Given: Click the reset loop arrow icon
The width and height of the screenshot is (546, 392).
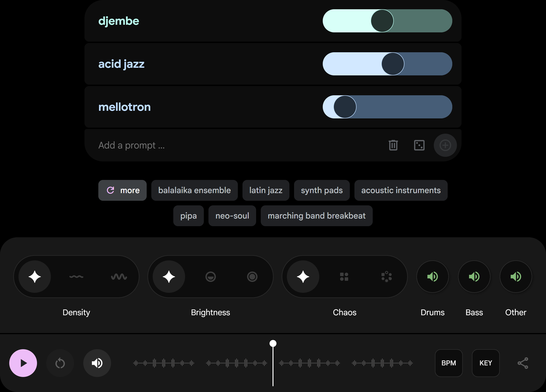Looking at the screenshot, I should (60, 363).
